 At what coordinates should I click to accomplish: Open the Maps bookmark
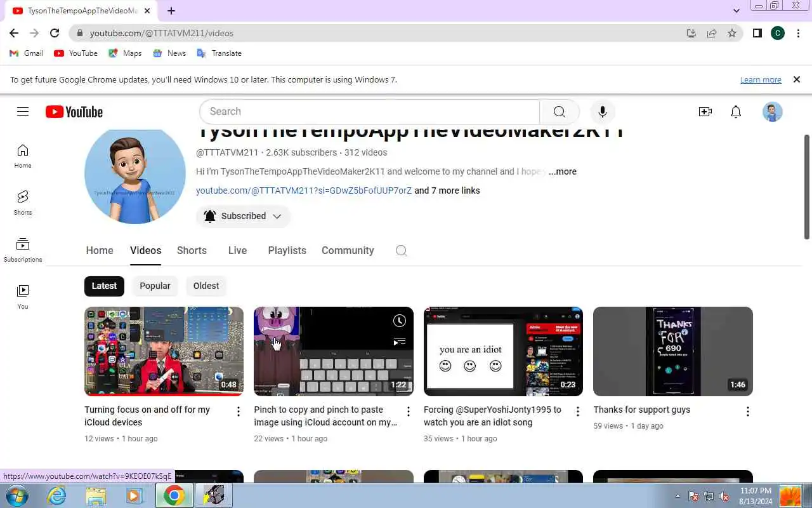[125, 53]
